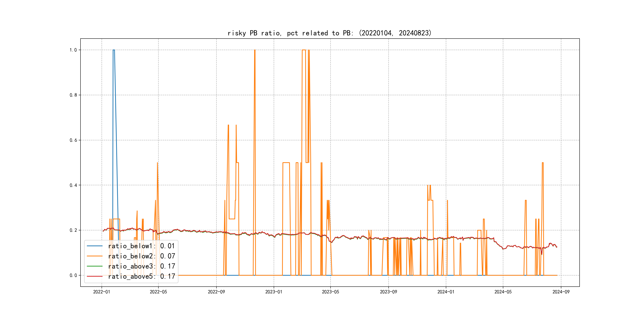Click the orange ratio_below2 legend line
644x322 pixels.
click(94, 256)
